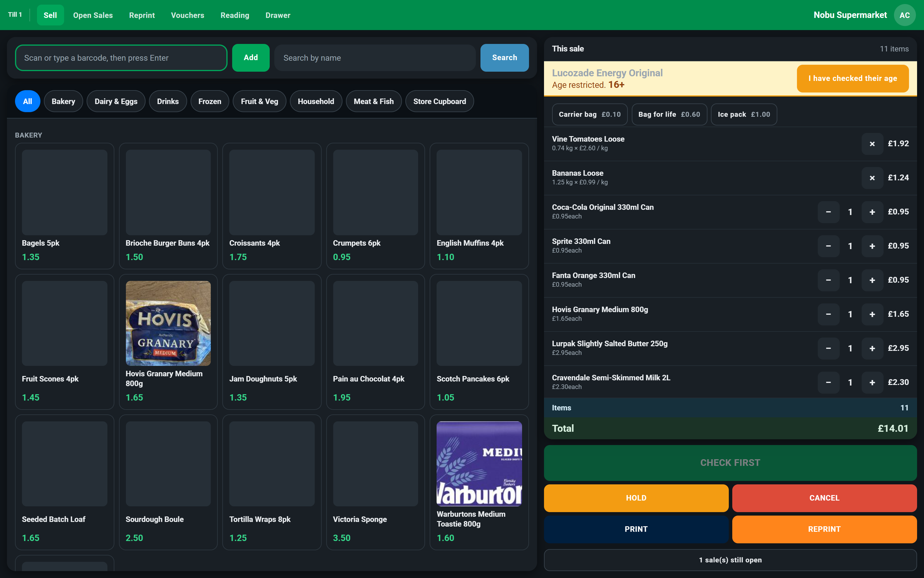Image resolution: width=924 pixels, height=578 pixels.
Task: Cancel the current sale
Action: [x=824, y=498]
